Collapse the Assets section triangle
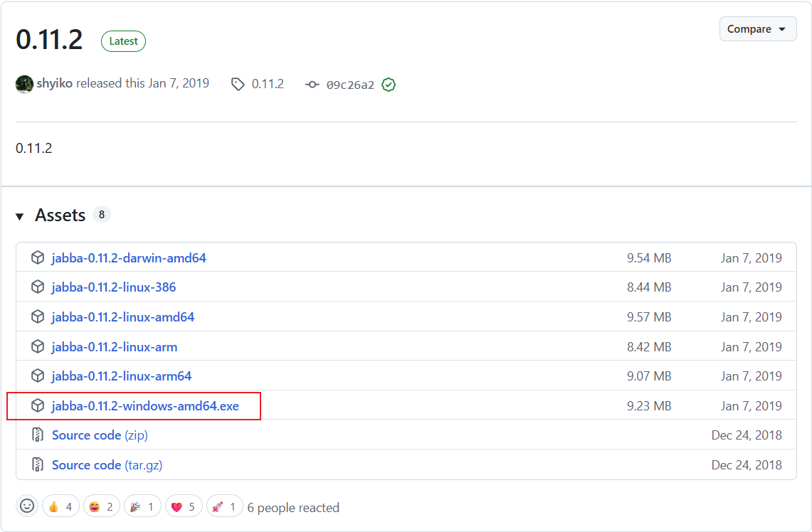 tap(20, 216)
